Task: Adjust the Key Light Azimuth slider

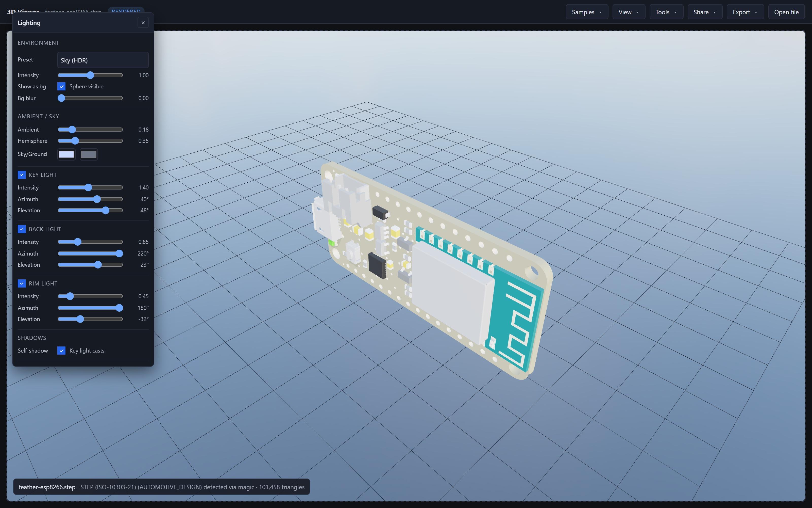Action: tap(90, 199)
